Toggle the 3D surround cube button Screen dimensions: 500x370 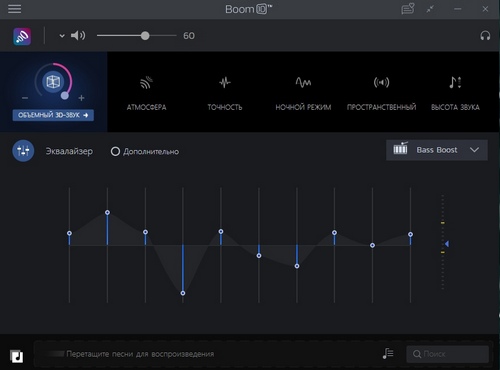click(x=53, y=82)
